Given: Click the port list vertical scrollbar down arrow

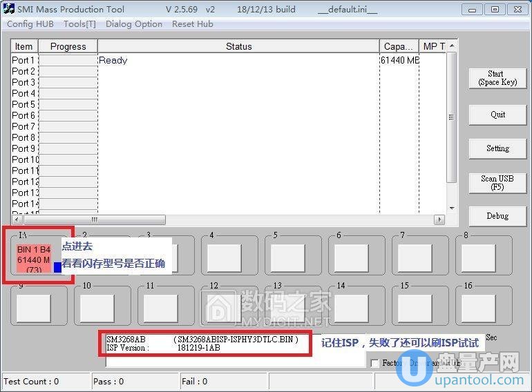Looking at the screenshot, I should 452,208.
